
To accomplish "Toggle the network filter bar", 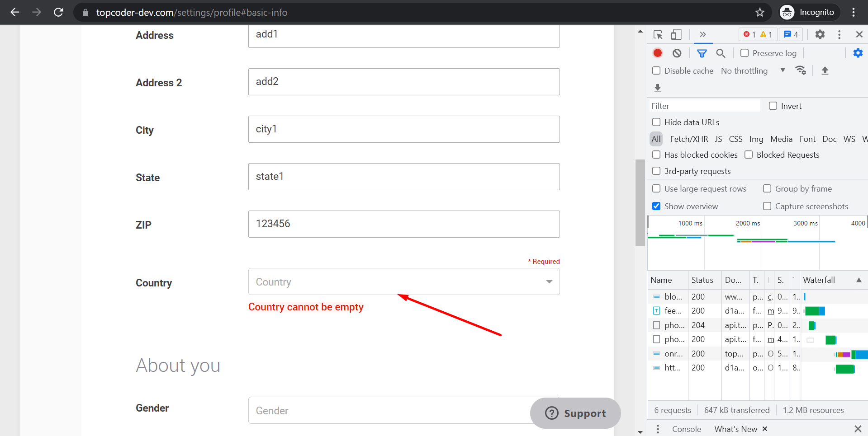I will tap(702, 53).
